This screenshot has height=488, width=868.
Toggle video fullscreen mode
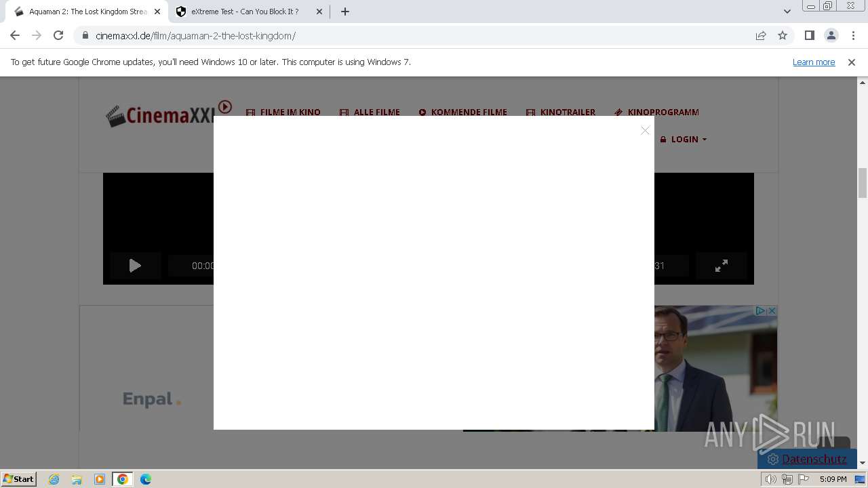point(722,266)
